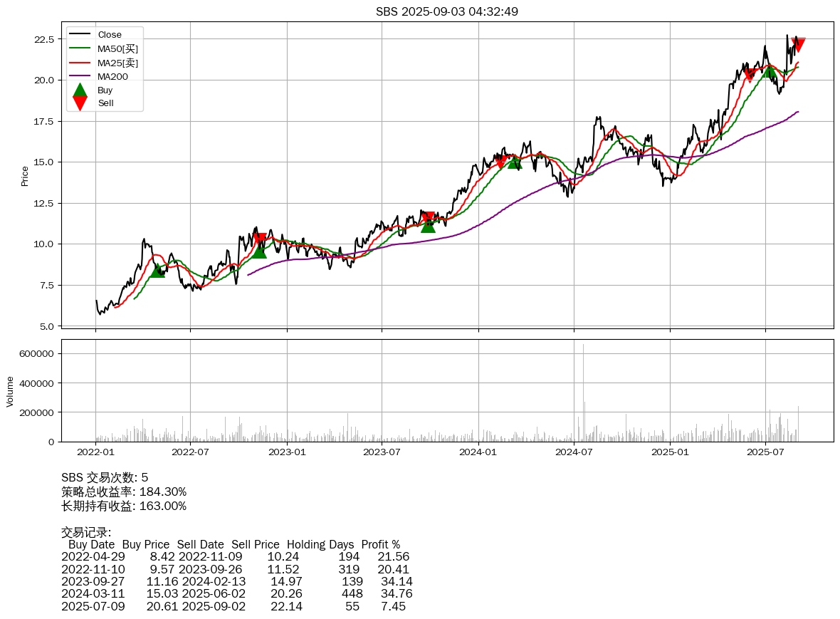The width and height of the screenshot is (840, 619).
Task: Click the purple MA200 line sample in the legend
Action: (80, 76)
